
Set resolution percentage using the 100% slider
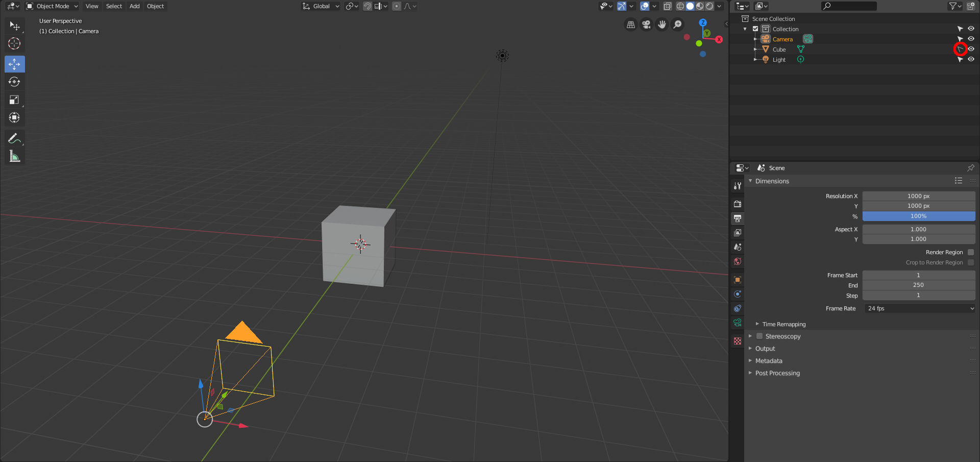coord(918,216)
